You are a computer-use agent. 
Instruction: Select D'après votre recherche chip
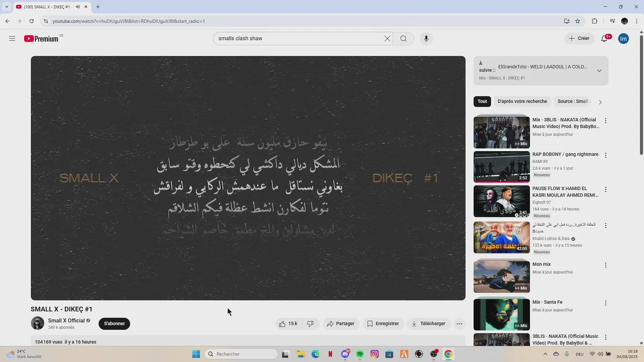(x=522, y=102)
